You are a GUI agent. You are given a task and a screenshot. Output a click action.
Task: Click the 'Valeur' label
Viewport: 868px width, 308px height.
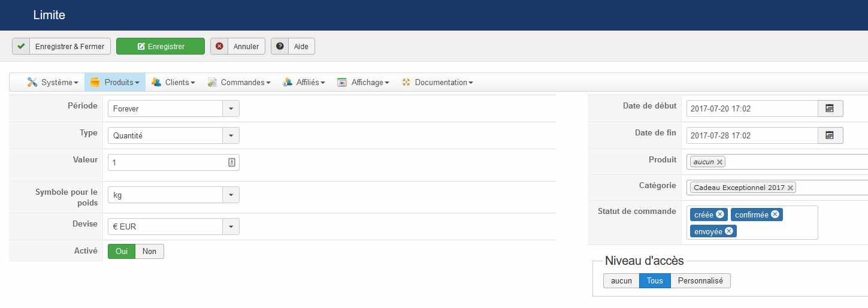[x=84, y=160]
